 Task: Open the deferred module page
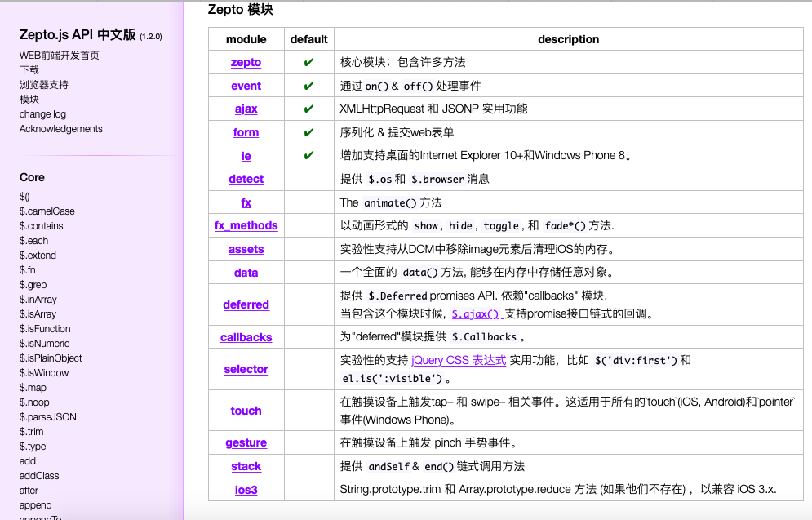click(x=246, y=304)
